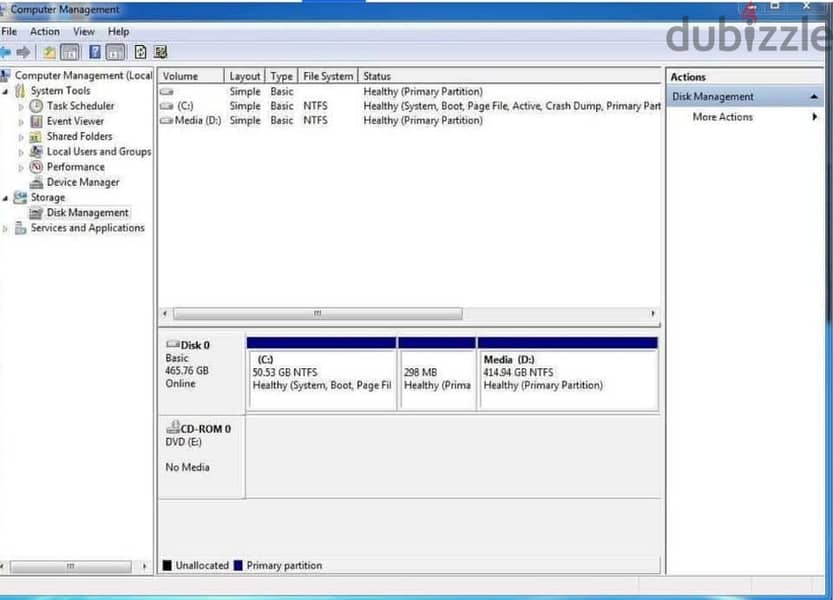Click the "No Media" CD-ROM status text

[x=188, y=467]
